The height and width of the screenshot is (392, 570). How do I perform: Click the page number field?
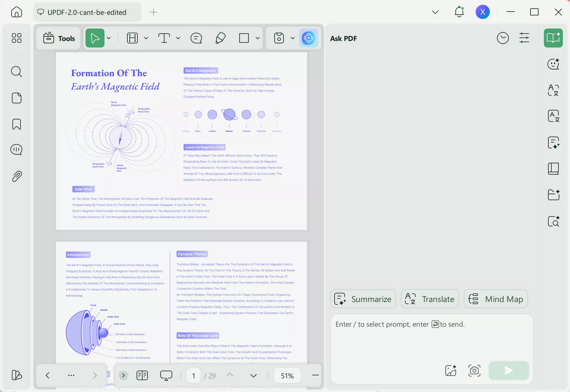coord(194,376)
